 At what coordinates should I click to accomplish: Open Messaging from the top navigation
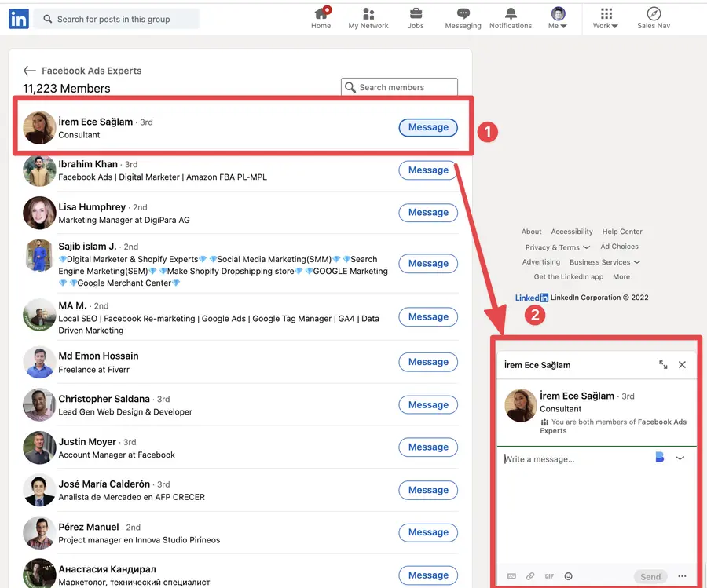pyautogui.click(x=463, y=17)
